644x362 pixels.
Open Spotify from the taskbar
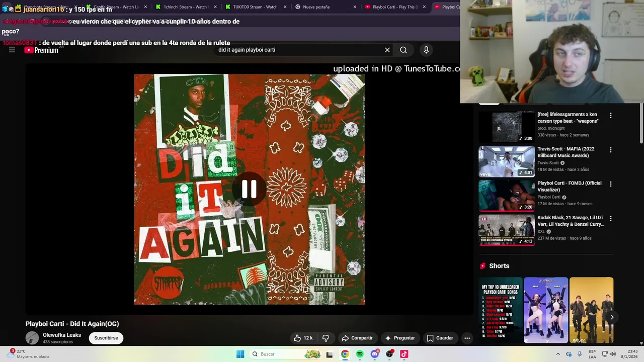360,354
